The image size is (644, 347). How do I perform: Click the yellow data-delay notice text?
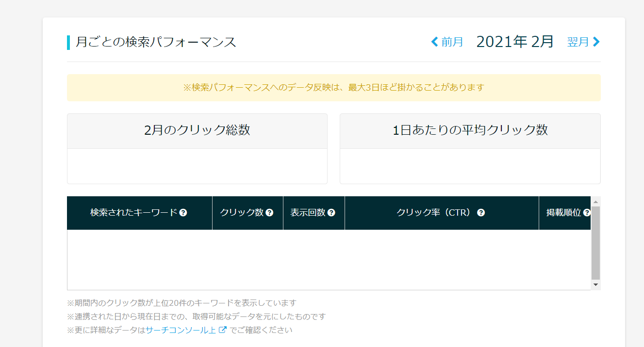[333, 88]
